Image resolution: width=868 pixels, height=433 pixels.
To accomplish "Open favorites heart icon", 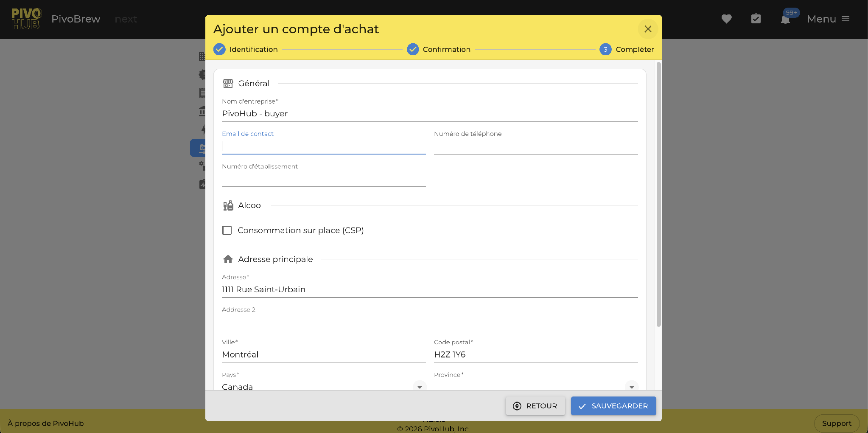I will point(726,19).
